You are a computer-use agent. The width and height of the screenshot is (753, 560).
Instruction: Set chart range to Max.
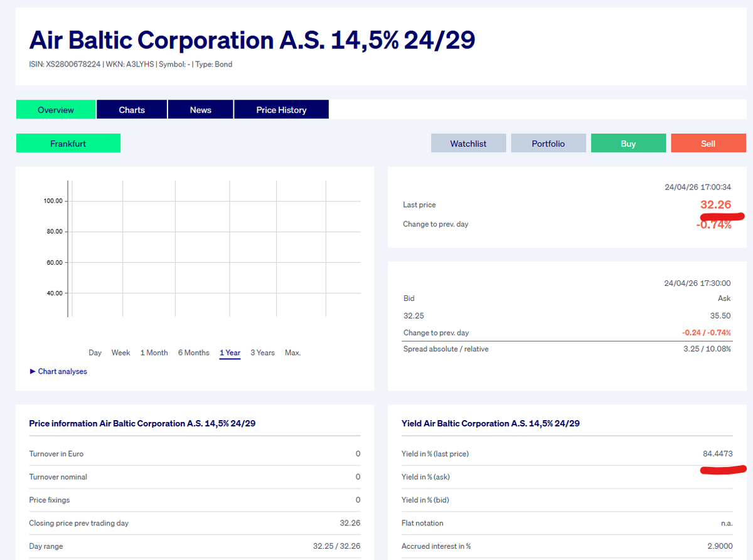[x=292, y=353]
